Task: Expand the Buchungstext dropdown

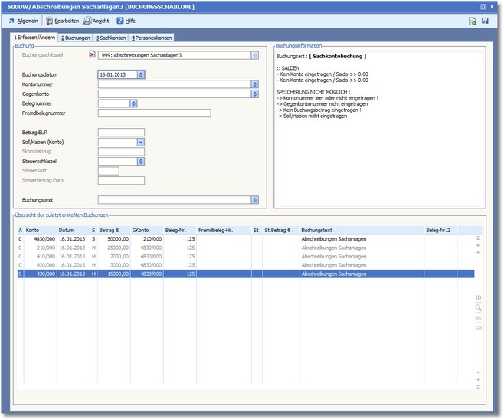Action: (254, 200)
